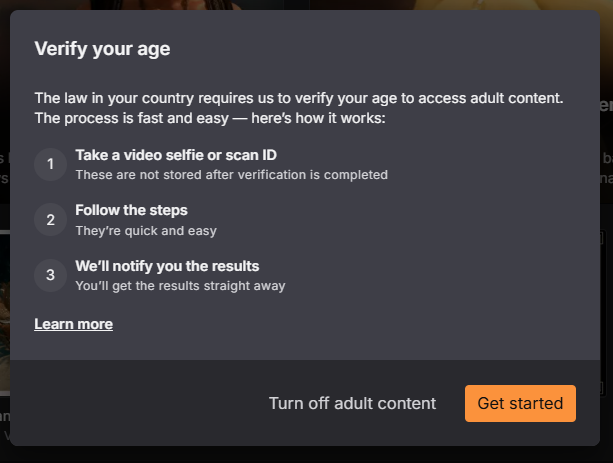Screen dimensions: 613x463
Task: Click the They're quick and easy subtitle
Action: tap(146, 231)
